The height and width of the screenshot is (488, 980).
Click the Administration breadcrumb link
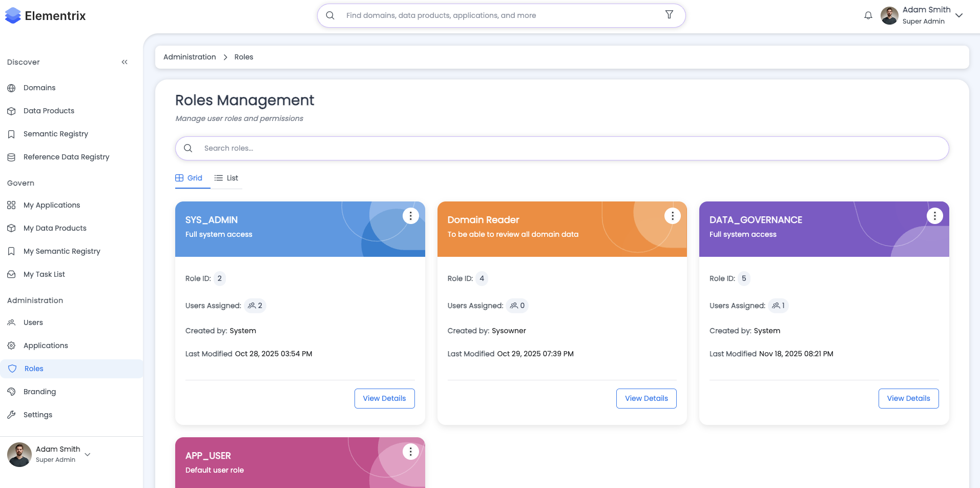pos(190,57)
